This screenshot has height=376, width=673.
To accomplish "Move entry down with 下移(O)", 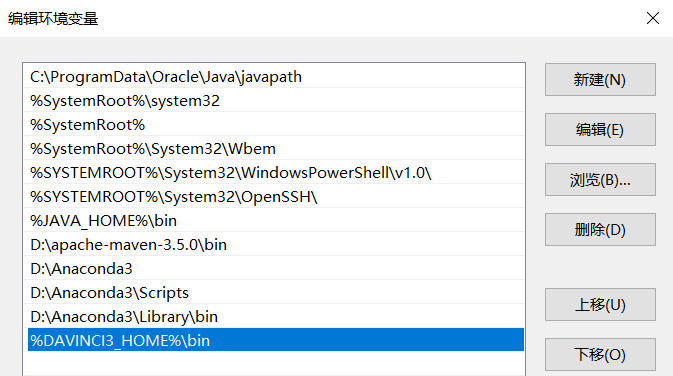I will click(600, 355).
